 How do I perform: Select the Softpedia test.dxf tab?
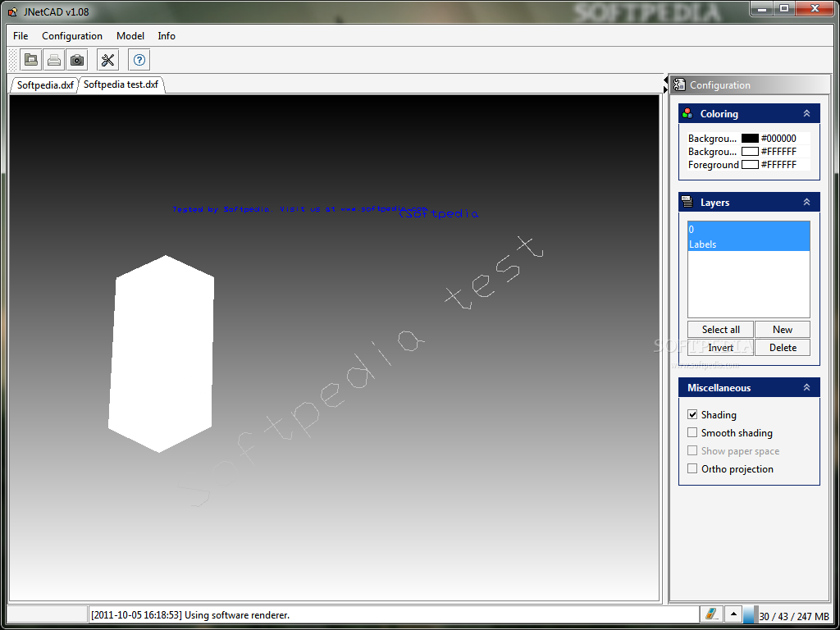pyautogui.click(x=121, y=84)
